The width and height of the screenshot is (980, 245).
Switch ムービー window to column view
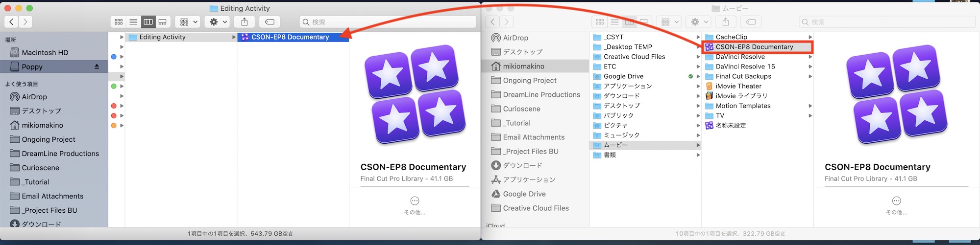click(629, 22)
